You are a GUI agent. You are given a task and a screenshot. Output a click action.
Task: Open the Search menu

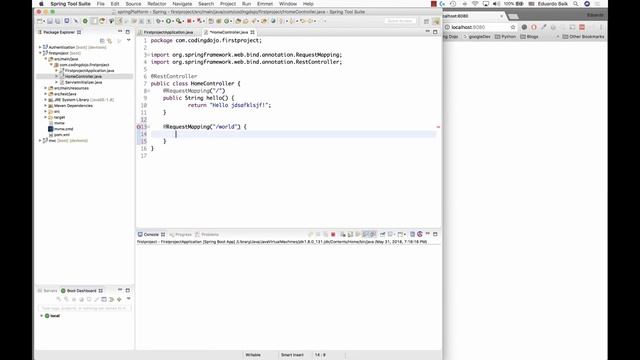(x=206, y=4)
